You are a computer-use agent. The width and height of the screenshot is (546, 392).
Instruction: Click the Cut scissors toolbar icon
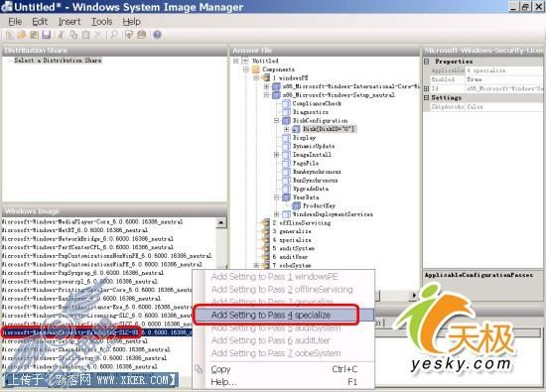(x=62, y=35)
